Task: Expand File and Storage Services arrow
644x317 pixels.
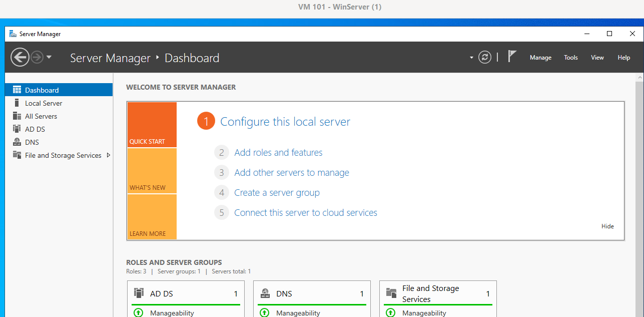Action: coord(109,155)
